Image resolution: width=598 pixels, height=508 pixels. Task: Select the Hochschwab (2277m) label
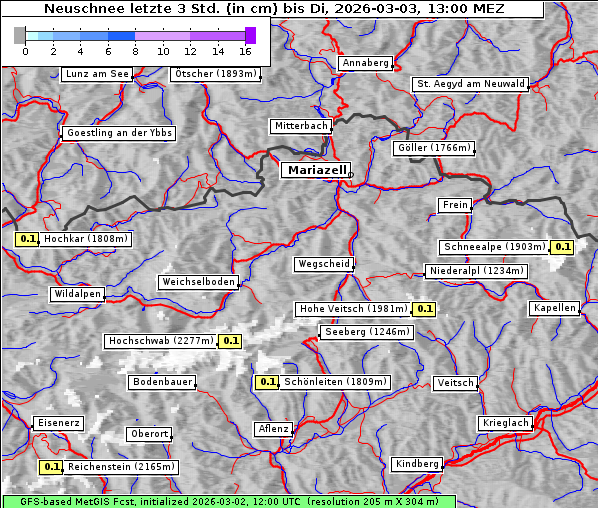(161, 341)
